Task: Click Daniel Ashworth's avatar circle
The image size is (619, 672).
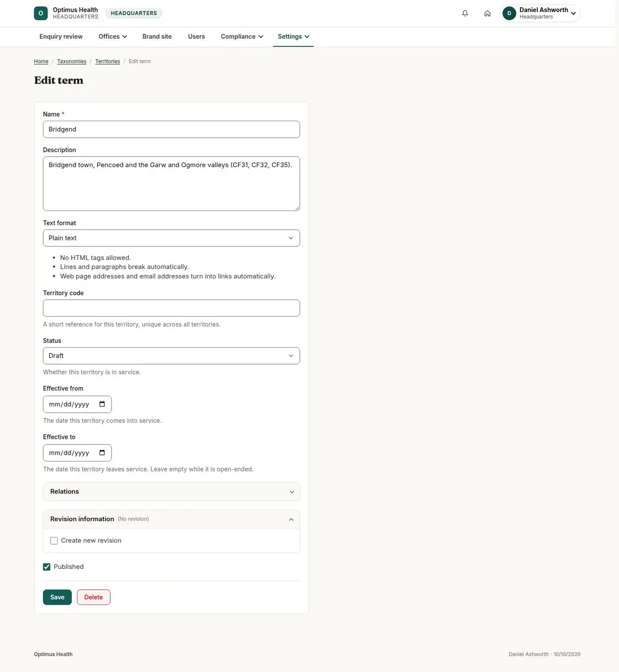Action: point(509,13)
